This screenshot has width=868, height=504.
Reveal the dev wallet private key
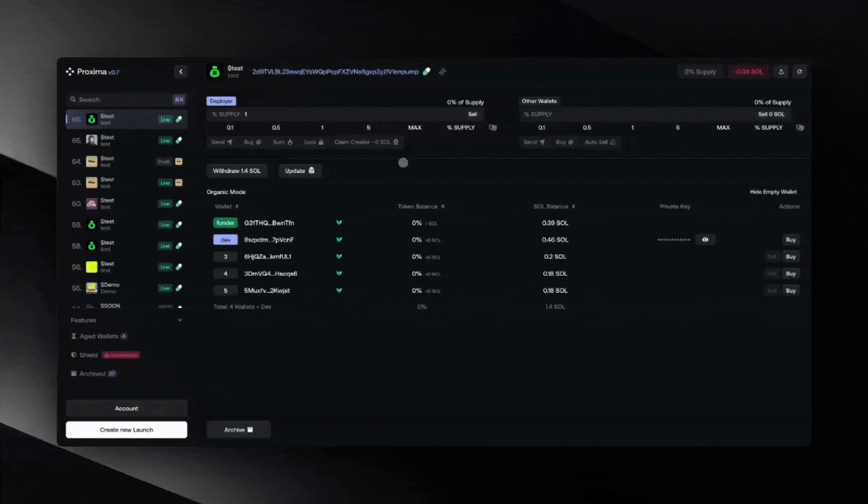(x=705, y=239)
